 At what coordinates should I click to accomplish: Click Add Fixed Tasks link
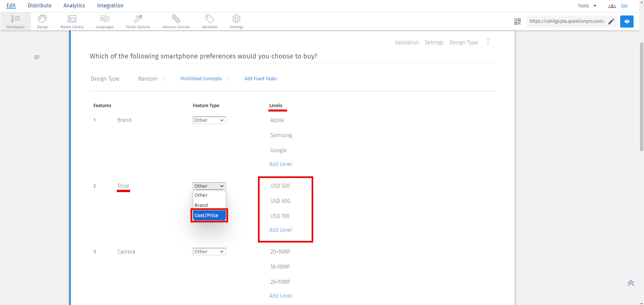point(260,79)
